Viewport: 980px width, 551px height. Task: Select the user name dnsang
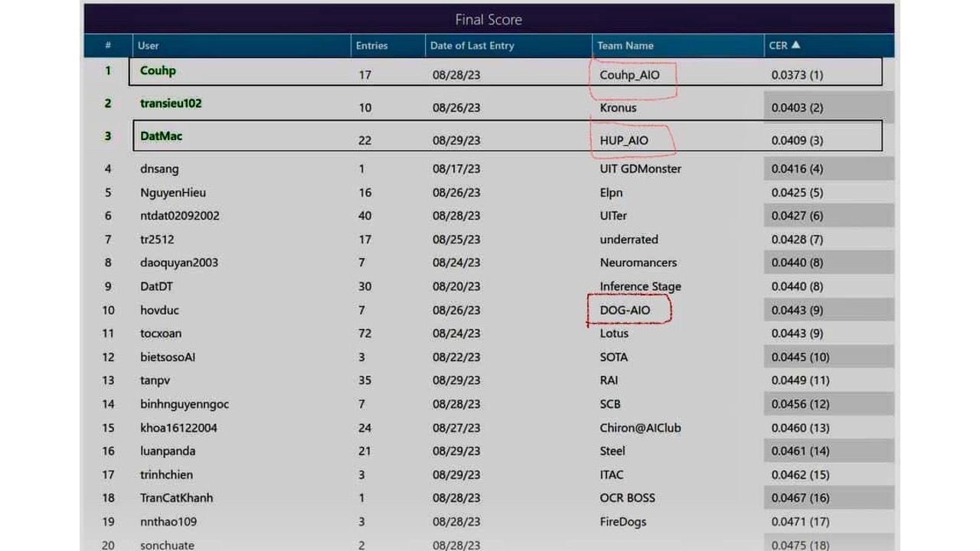point(159,168)
